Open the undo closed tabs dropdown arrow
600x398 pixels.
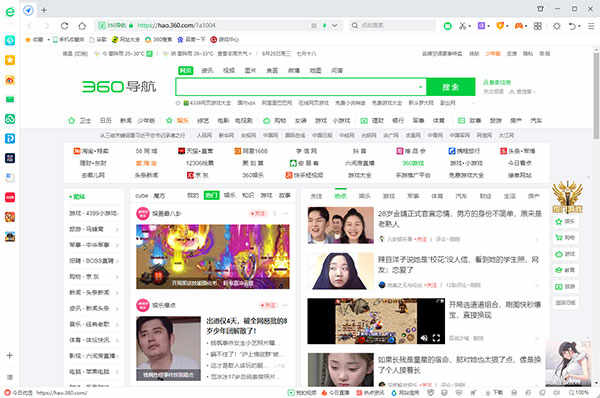click(x=579, y=26)
